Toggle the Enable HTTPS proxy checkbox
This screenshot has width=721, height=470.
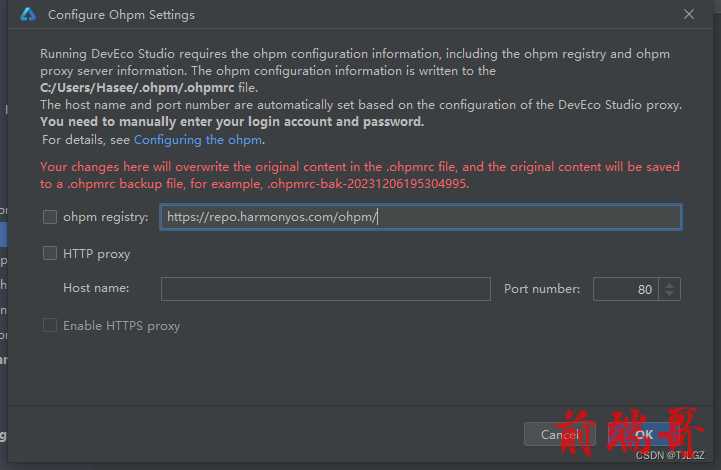click(x=50, y=325)
